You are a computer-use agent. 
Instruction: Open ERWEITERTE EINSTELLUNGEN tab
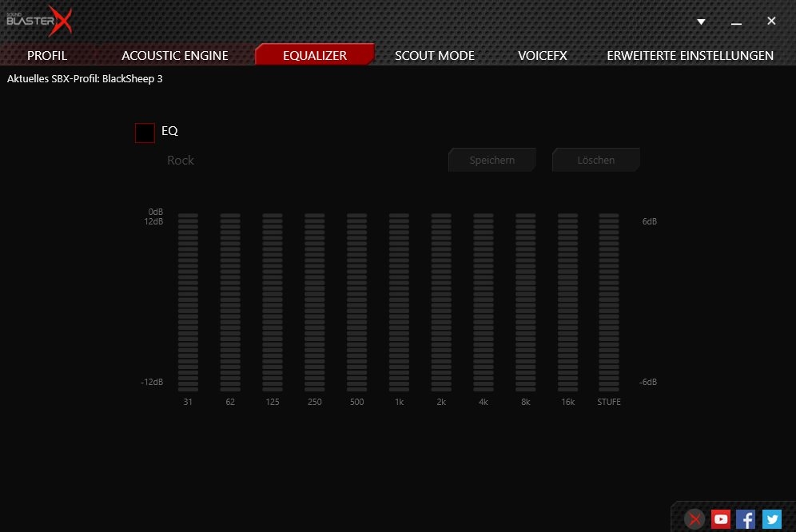click(x=690, y=55)
